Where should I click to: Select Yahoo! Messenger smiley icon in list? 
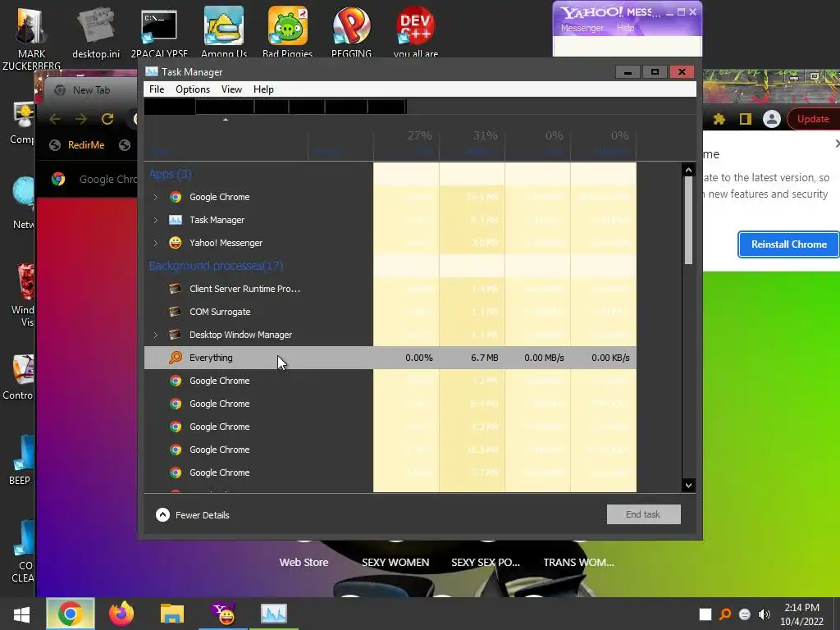(x=176, y=243)
